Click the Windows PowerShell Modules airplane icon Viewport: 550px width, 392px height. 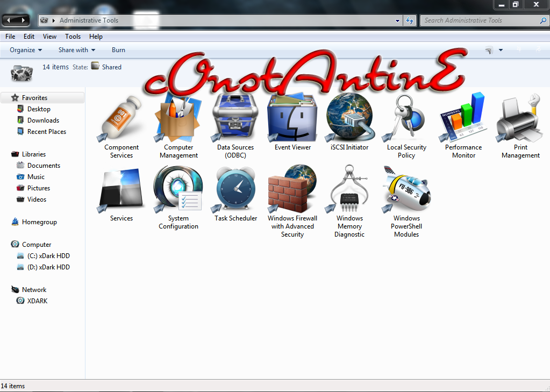406,189
